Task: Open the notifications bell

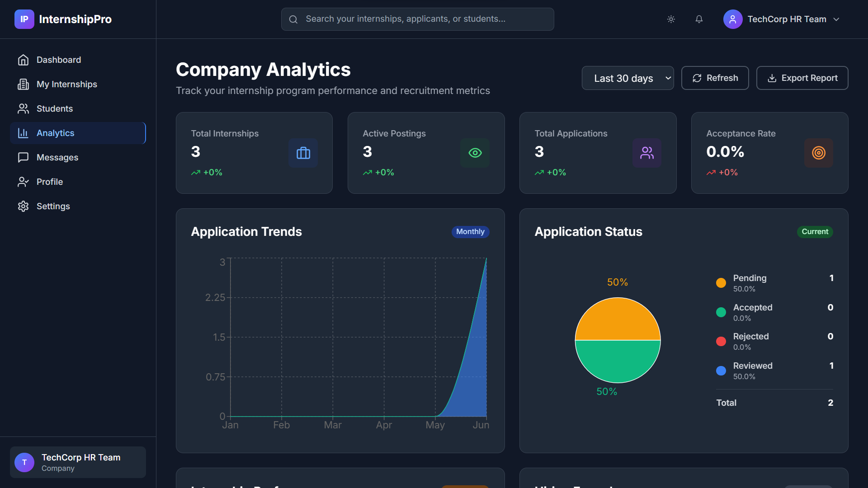Action: click(699, 19)
